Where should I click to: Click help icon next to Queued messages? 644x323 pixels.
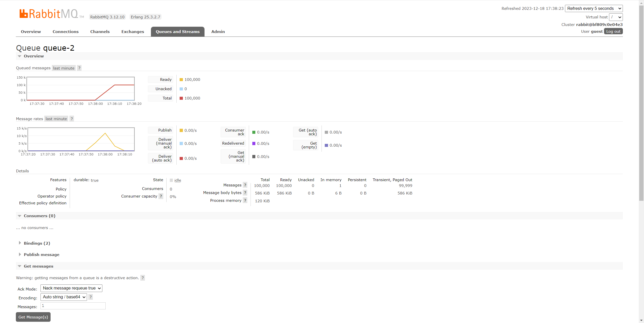pos(79,68)
